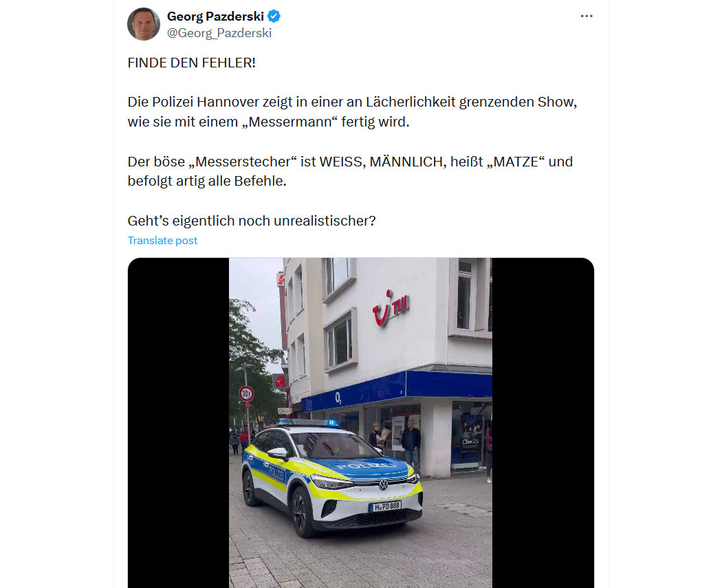Open Georg Pazderski's profile avatar
This screenshot has width=722, height=588.
click(144, 24)
